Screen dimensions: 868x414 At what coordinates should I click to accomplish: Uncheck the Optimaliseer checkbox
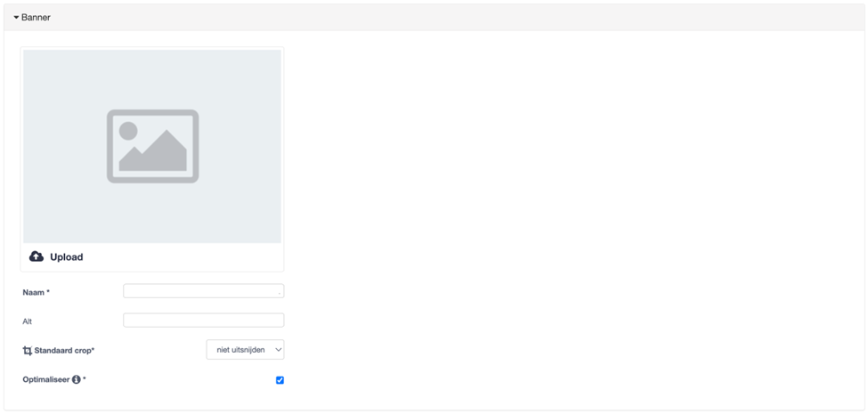[x=280, y=380]
